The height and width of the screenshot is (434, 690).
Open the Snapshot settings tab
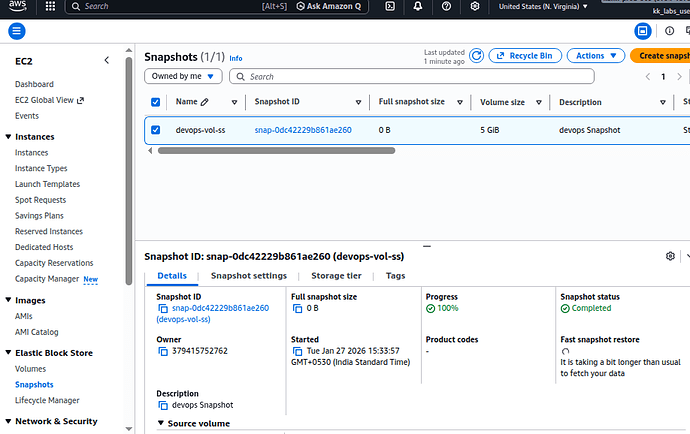(248, 276)
